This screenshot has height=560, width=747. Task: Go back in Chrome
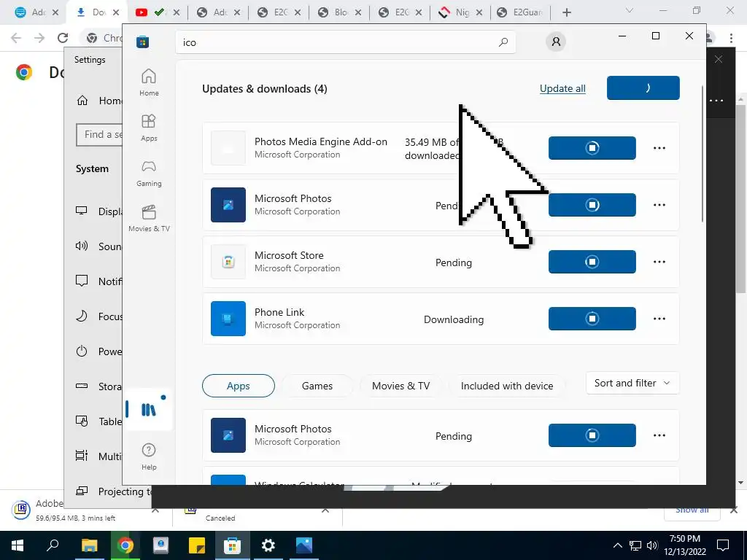pos(16,38)
